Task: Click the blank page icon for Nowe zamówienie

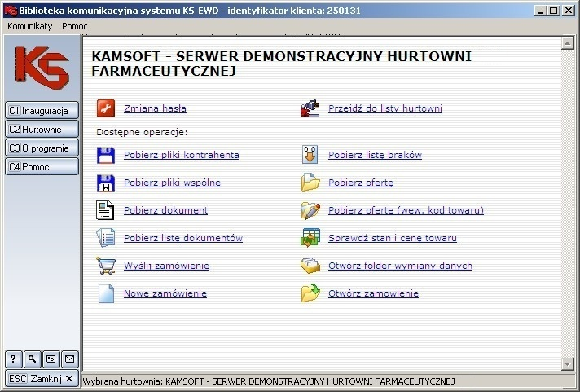Action: (x=106, y=293)
